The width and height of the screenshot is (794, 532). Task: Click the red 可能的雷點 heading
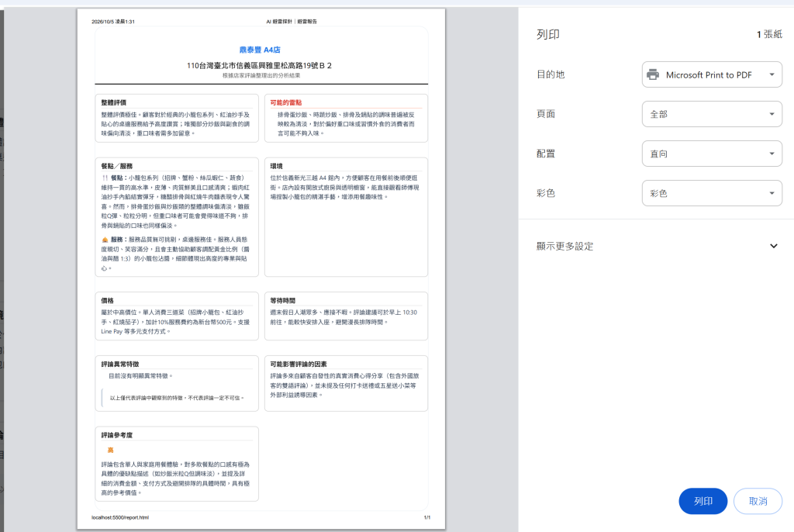coord(285,102)
